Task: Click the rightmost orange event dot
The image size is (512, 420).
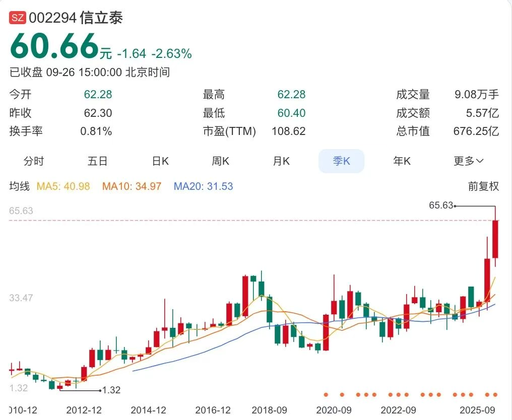Action: click(x=495, y=394)
